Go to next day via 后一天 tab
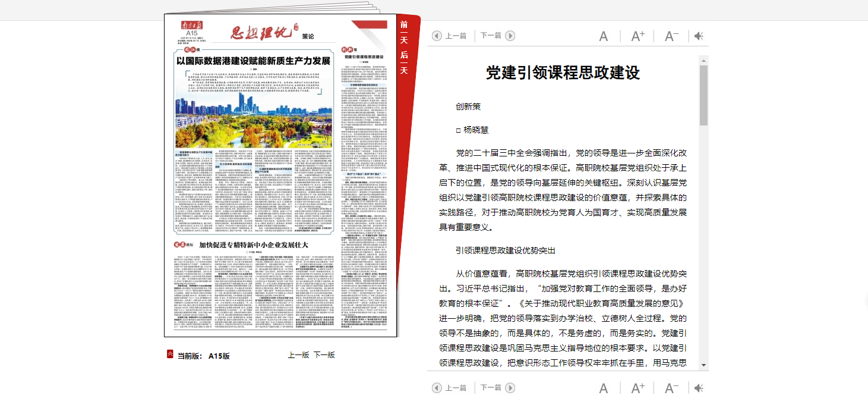Image resolution: width=868 pixels, height=411 pixels. tap(404, 62)
